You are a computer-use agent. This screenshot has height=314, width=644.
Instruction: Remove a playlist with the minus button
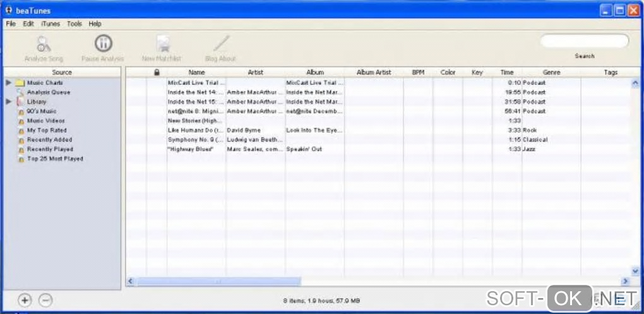coord(45,301)
